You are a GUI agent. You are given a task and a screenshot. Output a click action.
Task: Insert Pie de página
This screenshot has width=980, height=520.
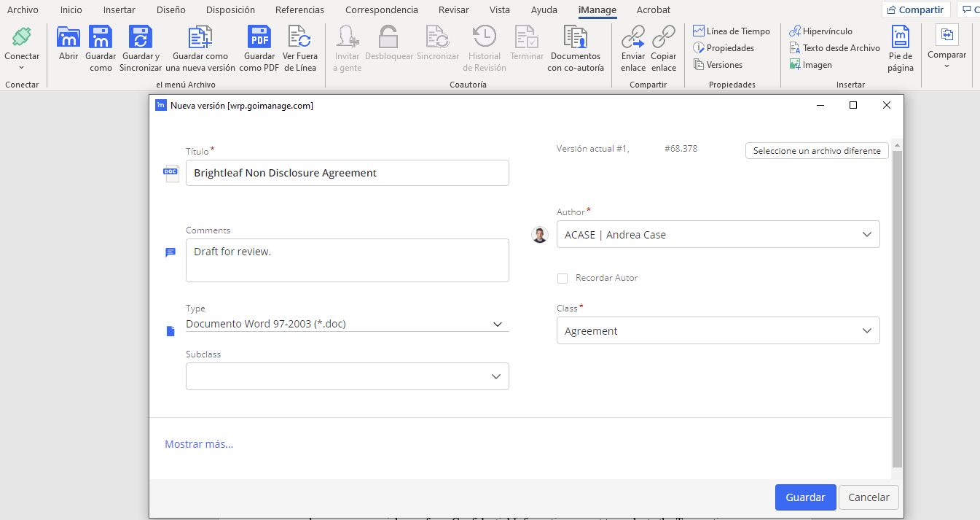[901, 37]
